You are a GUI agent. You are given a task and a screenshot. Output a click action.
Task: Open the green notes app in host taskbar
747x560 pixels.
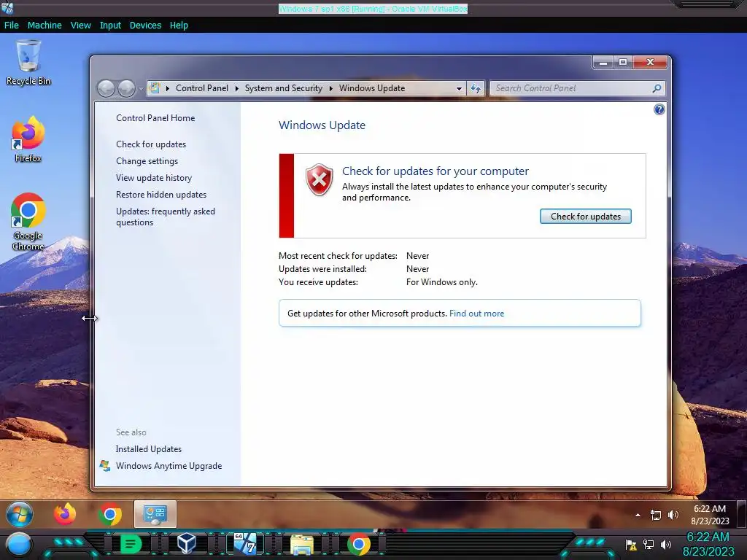pos(131,544)
